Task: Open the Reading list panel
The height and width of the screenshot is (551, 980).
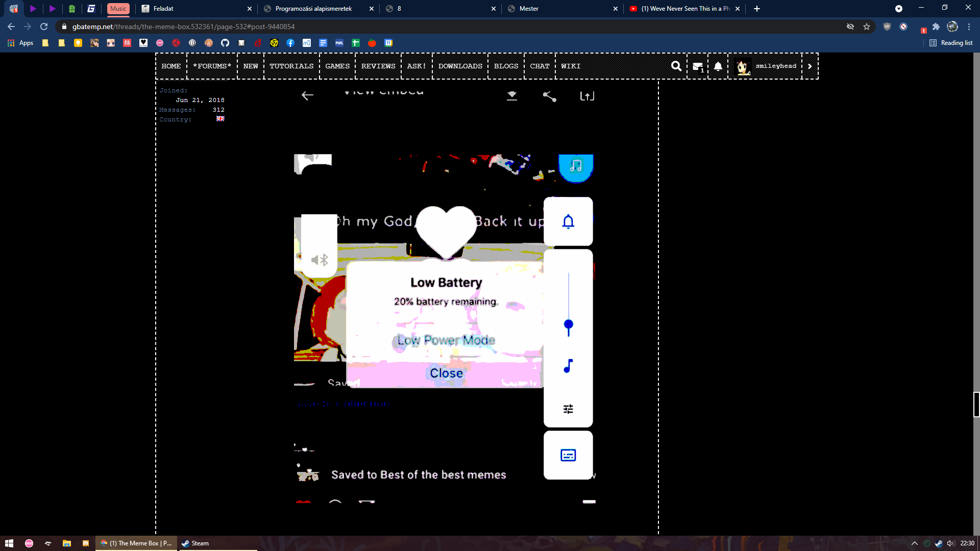Action: click(x=951, y=43)
